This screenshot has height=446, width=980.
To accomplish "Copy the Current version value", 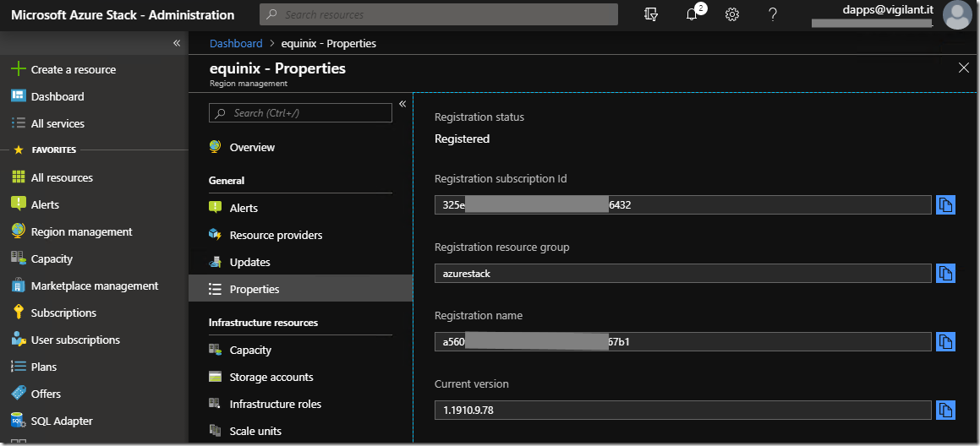I will pyautogui.click(x=945, y=410).
